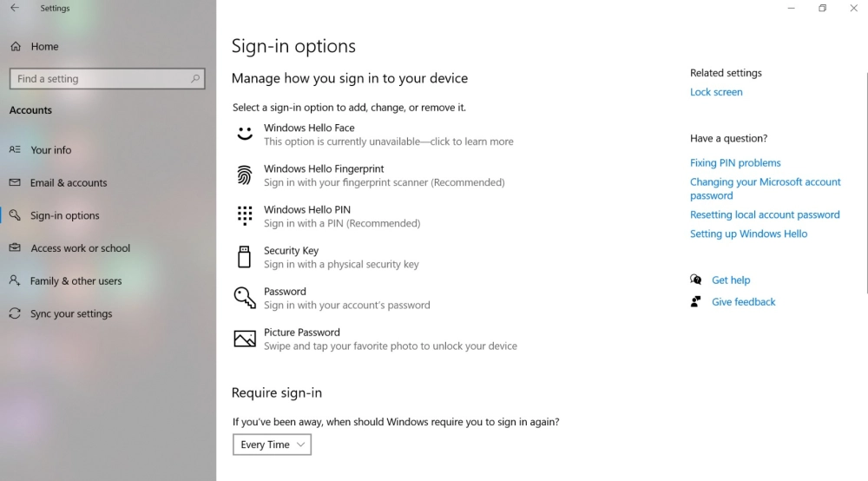The height and width of the screenshot is (481, 868).
Task: Open Fixing PIN problems link
Action: click(x=735, y=162)
